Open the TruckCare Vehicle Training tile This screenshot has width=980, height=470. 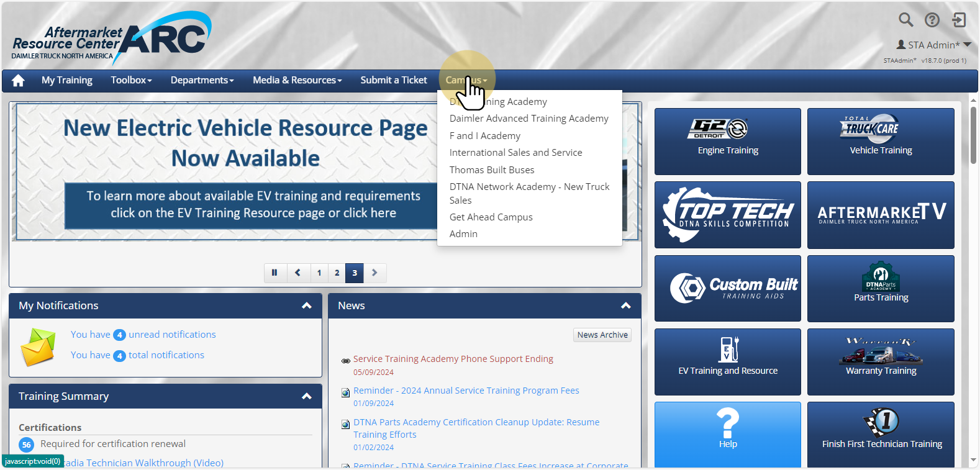tap(881, 142)
